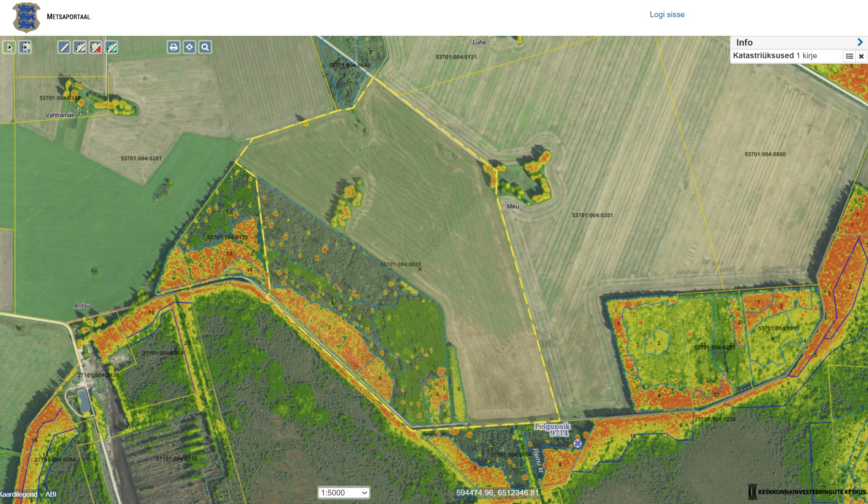Choose the distance ruler measuring tool
The height and width of the screenshot is (504, 868).
tap(64, 48)
